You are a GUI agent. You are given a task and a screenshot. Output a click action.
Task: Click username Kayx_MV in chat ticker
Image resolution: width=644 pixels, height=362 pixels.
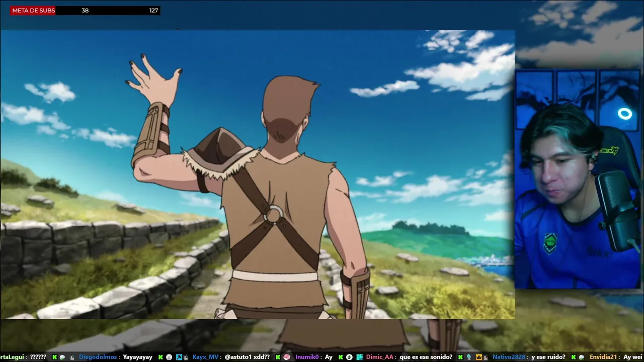(x=205, y=357)
